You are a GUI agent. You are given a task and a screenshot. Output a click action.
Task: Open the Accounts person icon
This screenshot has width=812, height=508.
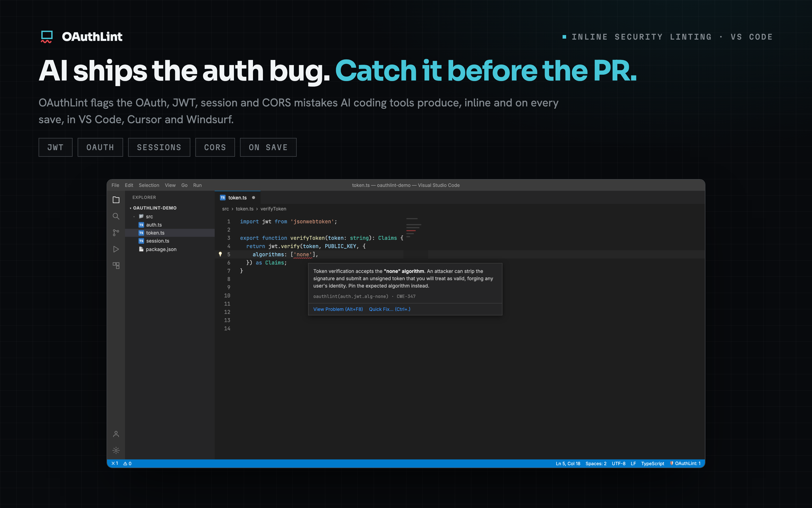tap(116, 434)
